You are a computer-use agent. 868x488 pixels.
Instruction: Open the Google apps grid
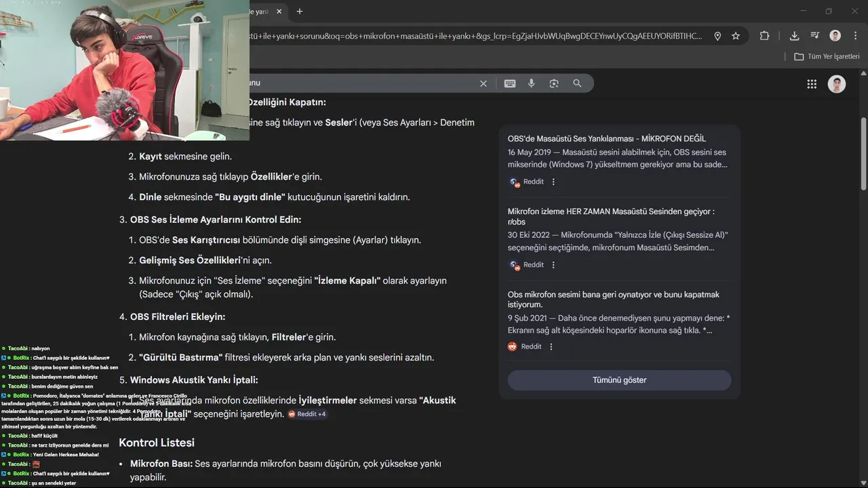pyautogui.click(x=812, y=84)
